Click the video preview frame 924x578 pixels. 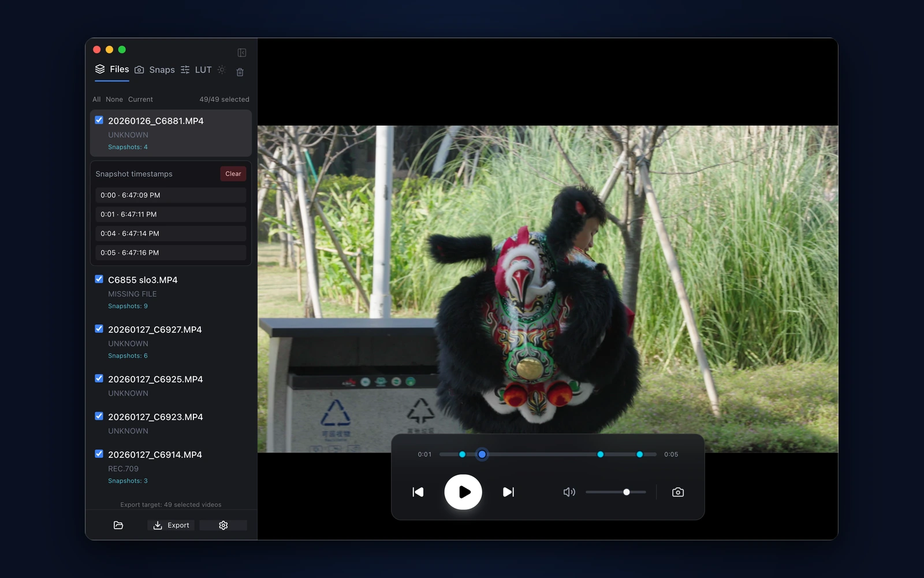(547, 289)
